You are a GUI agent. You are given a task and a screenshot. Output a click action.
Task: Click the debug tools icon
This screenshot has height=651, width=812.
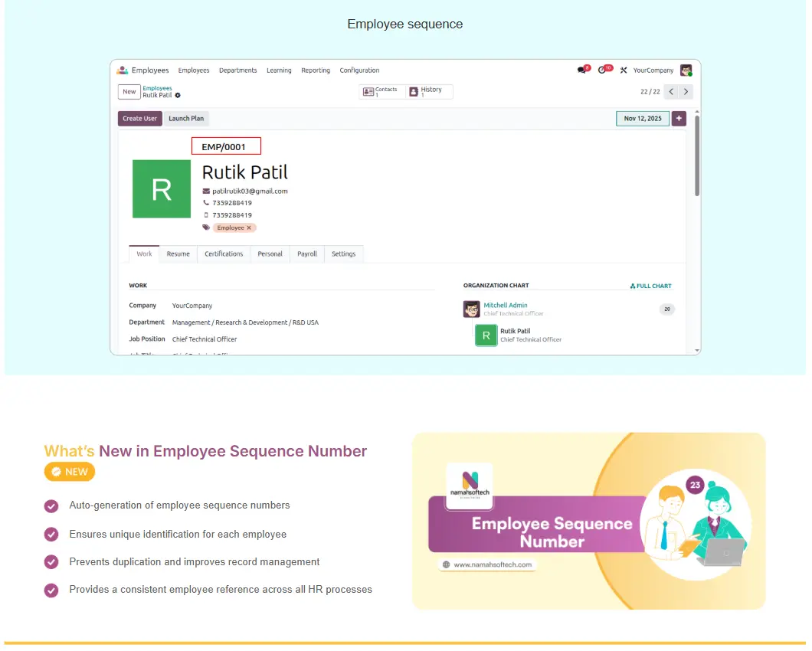624,70
